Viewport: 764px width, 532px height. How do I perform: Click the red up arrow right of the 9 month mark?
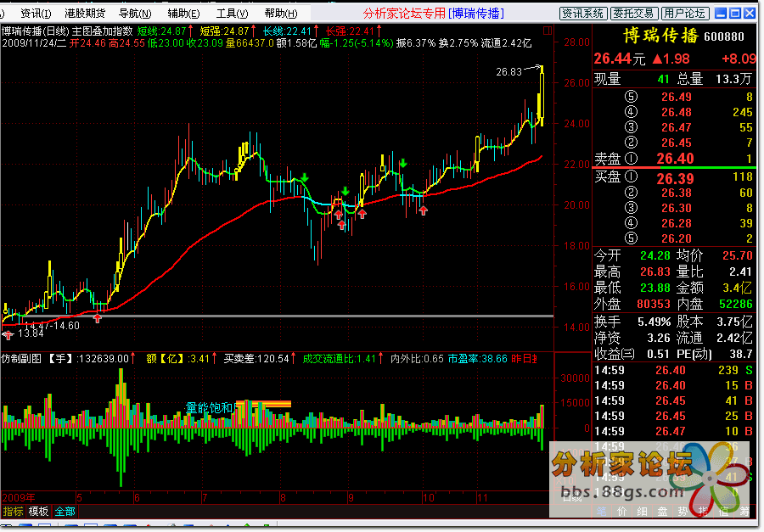[362, 213]
